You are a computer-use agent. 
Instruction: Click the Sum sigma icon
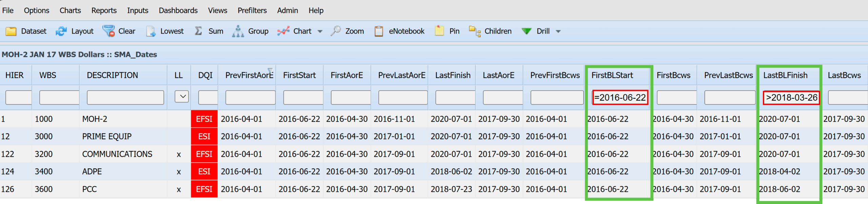click(x=198, y=31)
